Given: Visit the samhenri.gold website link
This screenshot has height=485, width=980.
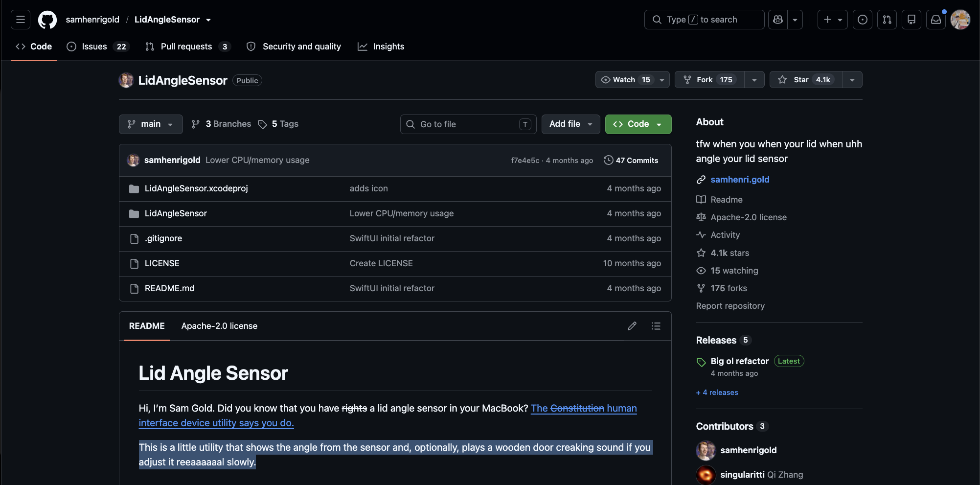Looking at the screenshot, I should tap(740, 180).
